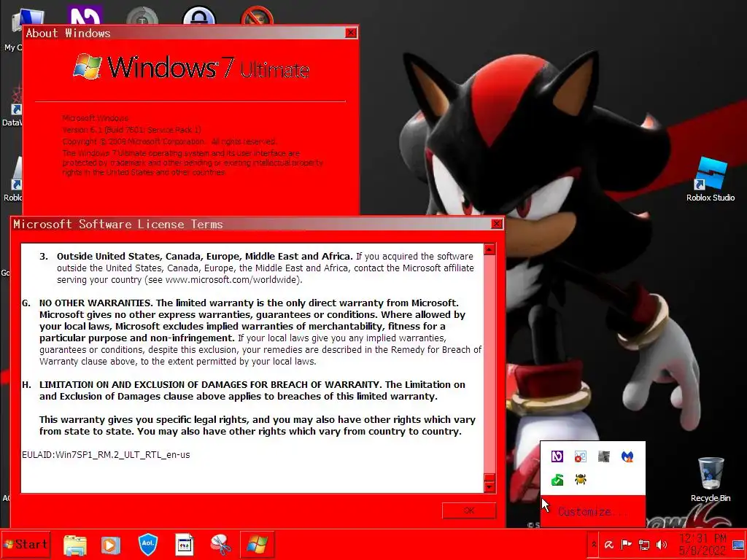Click 'Outside United States, Canada, Europe' item heading
The width and height of the screenshot is (747, 560).
(x=205, y=256)
